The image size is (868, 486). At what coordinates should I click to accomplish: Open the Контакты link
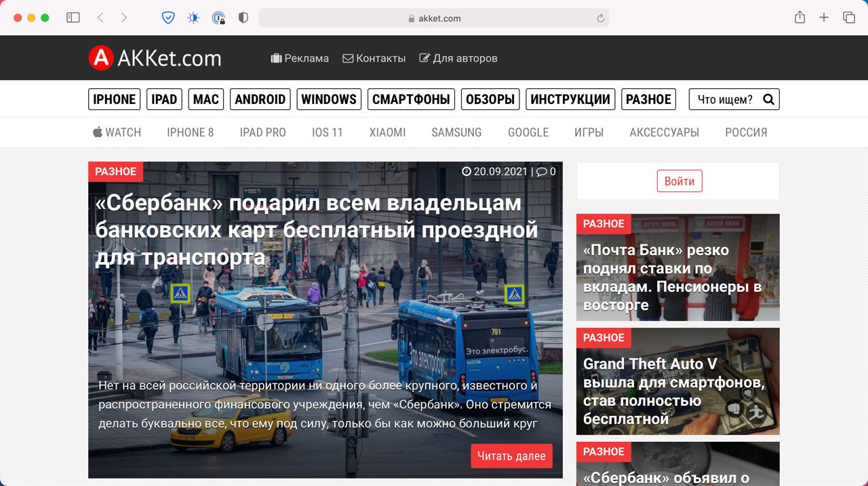coord(374,58)
